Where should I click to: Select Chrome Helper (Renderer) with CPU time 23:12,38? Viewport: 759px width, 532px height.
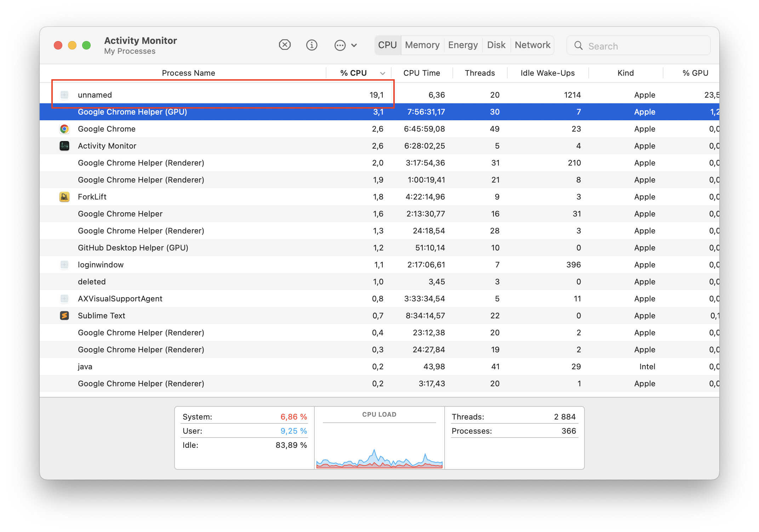click(379, 332)
